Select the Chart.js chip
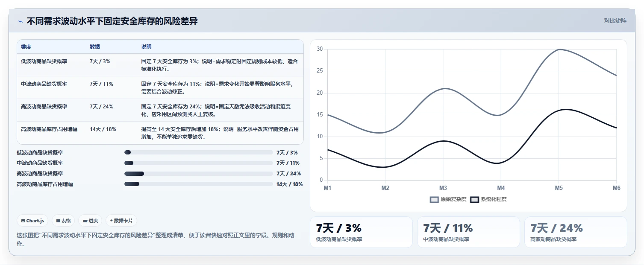This screenshot has width=644, height=265. 33,221
